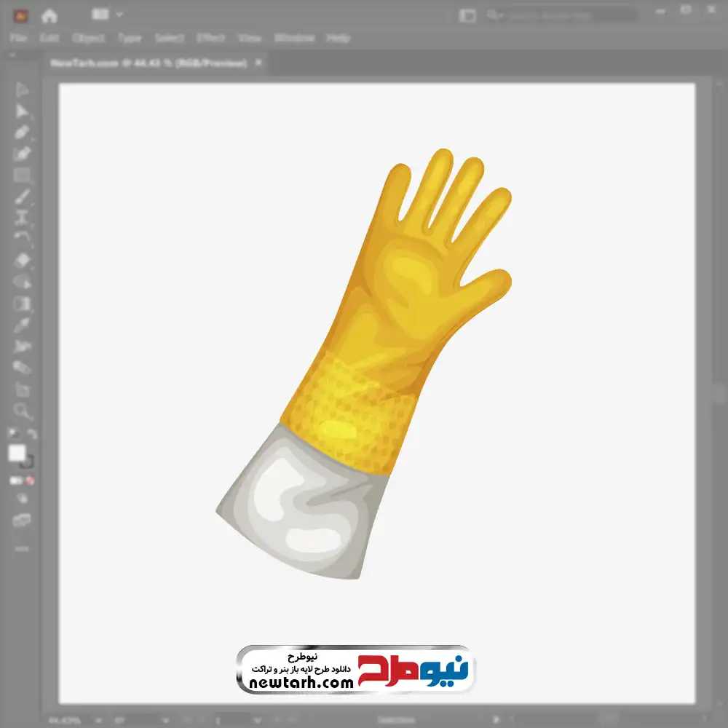This screenshot has height=728, width=728.
Task: Click the white Fill color swatch
Action: (17, 454)
